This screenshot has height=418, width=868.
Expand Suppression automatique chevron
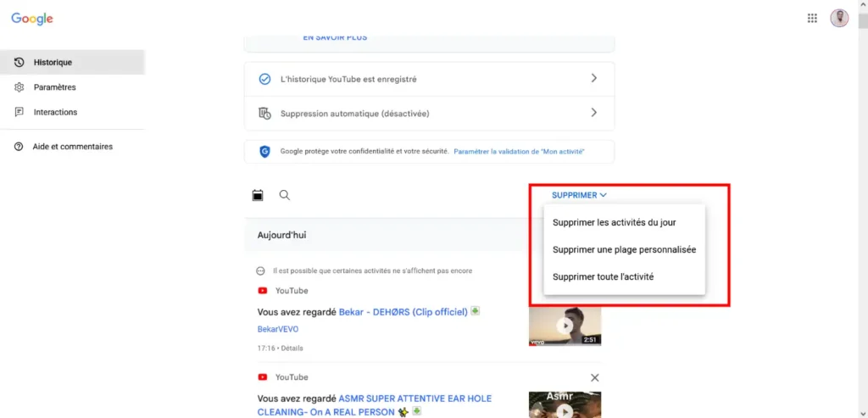pos(594,113)
